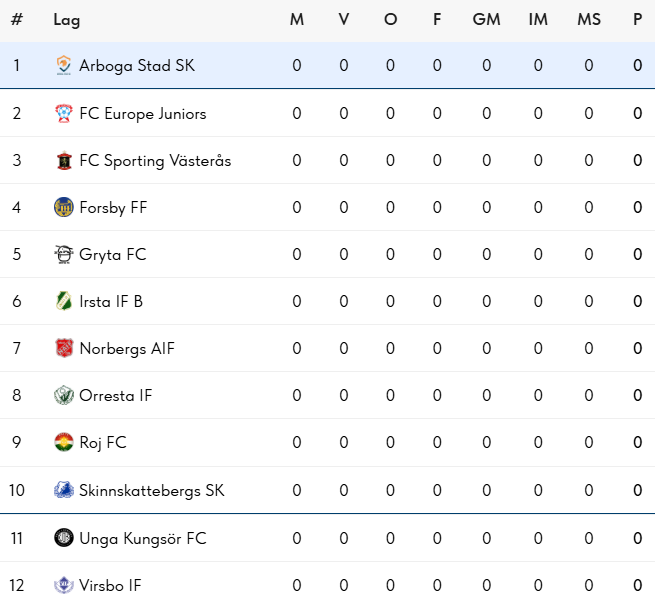Click the FC Sporting Västerås crest icon
The height and width of the screenshot is (598, 655).
(x=64, y=160)
